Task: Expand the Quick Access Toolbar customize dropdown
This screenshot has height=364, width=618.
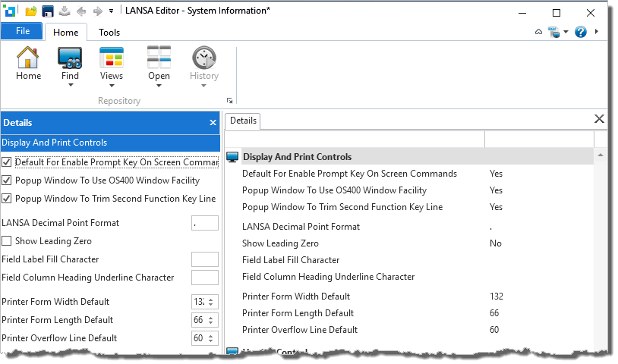Action: click(x=111, y=11)
